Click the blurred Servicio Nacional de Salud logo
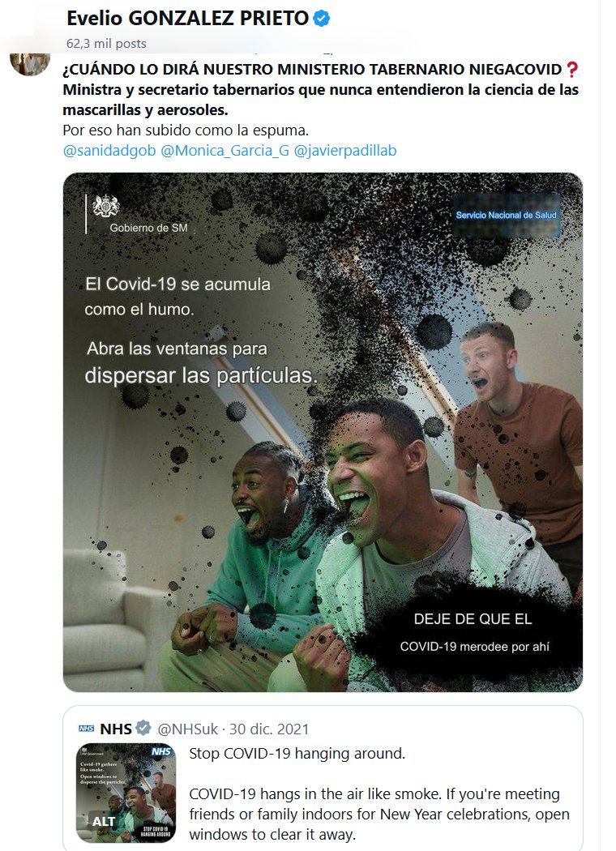The width and height of the screenshot is (616, 851). pyautogui.click(x=506, y=216)
